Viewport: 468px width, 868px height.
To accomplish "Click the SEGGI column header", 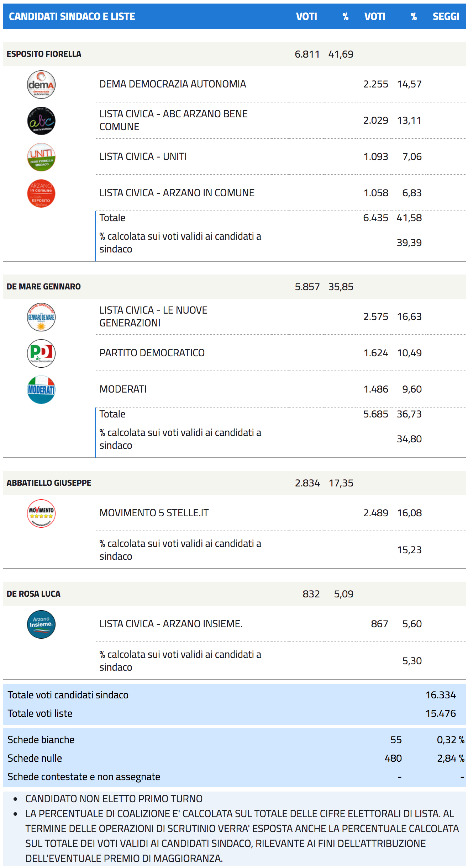I will [446, 16].
